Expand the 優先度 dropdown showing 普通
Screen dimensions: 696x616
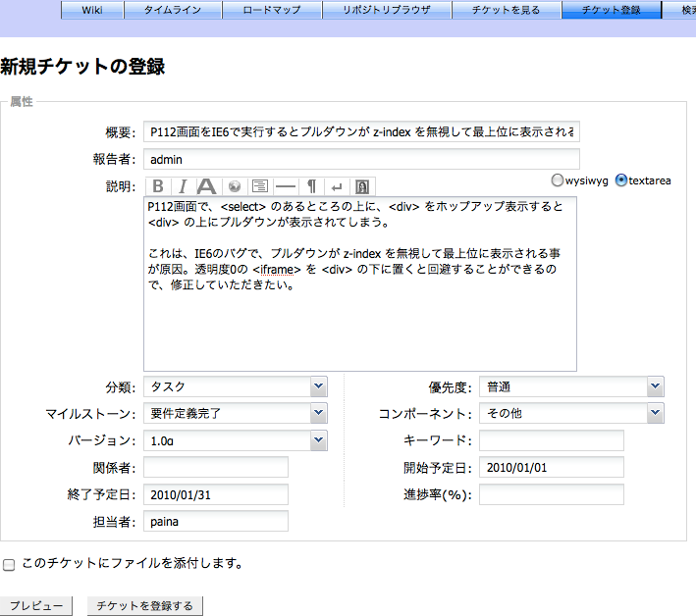click(571, 386)
